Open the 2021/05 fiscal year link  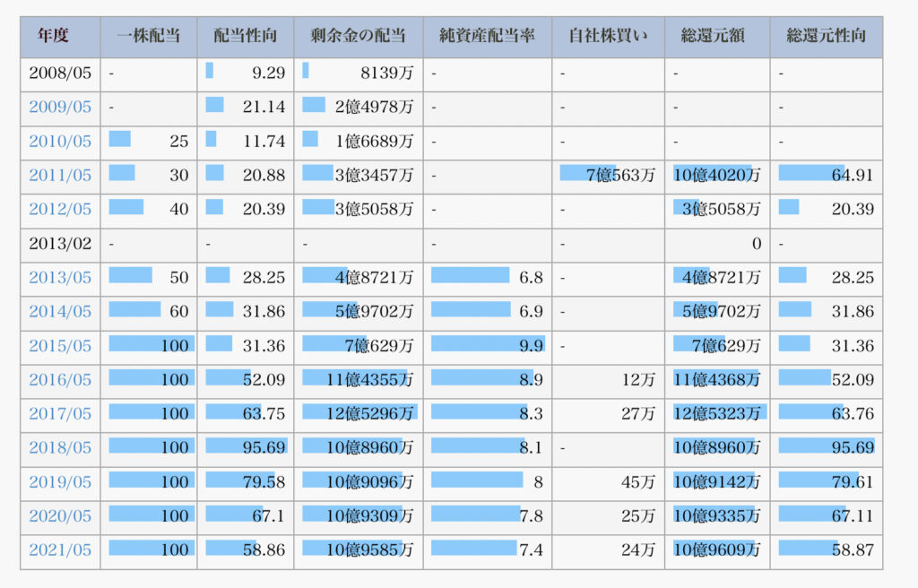point(60,549)
